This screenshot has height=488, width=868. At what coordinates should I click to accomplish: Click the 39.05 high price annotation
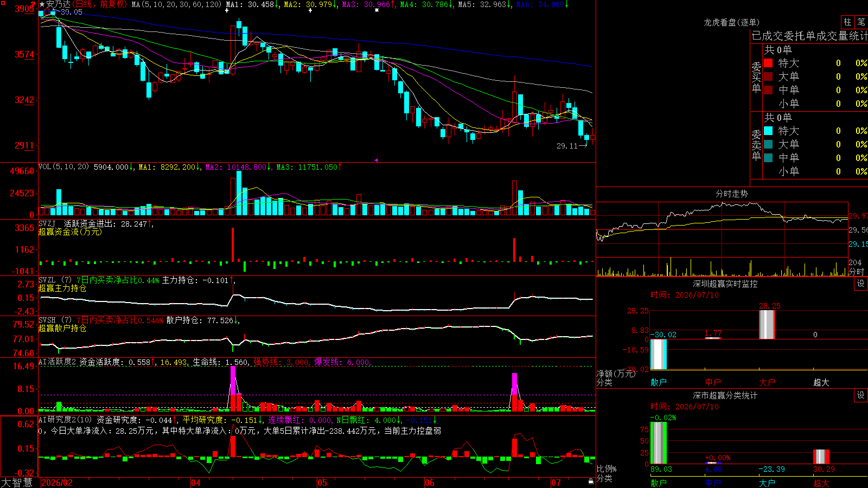[71, 12]
